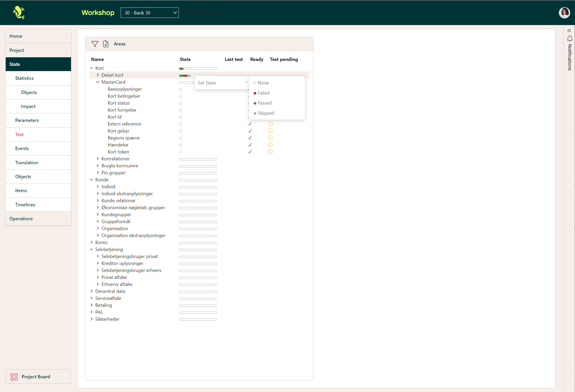Screen dimensions: 575x392
Task: Open the filter options in Areas panel
Action: [95, 44]
